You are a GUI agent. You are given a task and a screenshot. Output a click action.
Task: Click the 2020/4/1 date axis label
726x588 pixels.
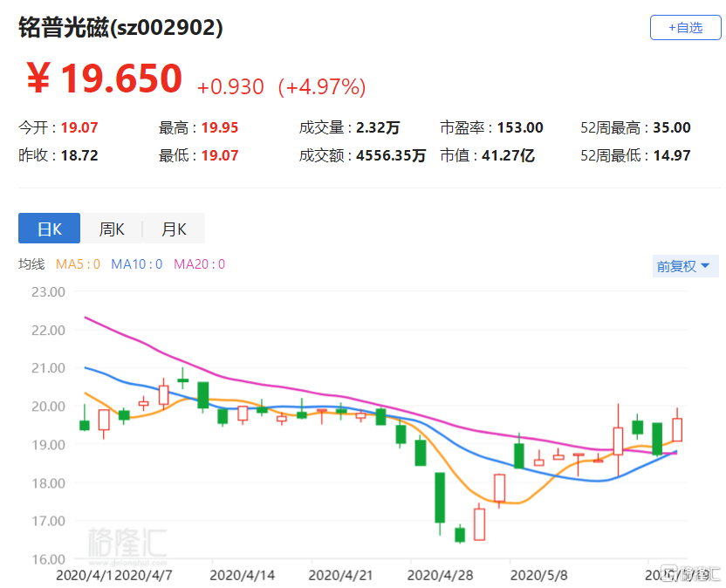85,576
